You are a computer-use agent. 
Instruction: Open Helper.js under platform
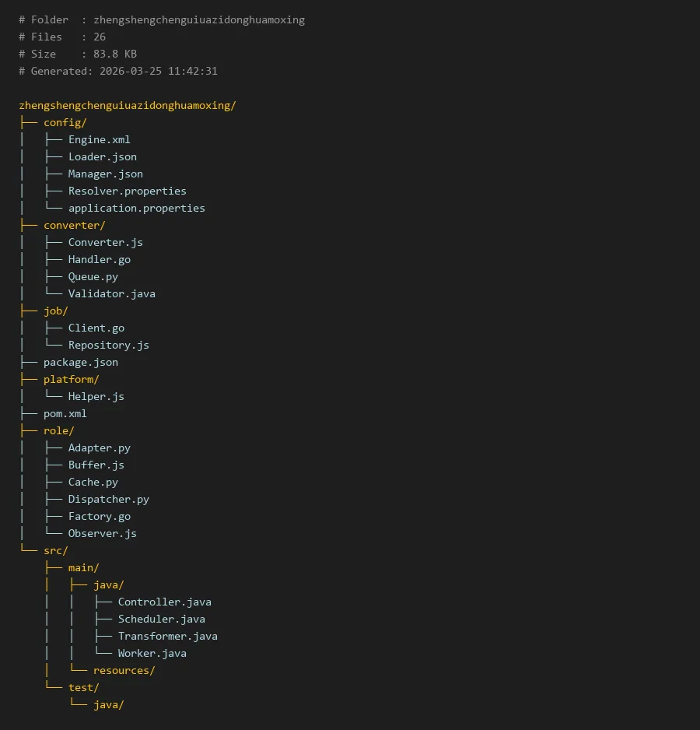click(x=96, y=396)
